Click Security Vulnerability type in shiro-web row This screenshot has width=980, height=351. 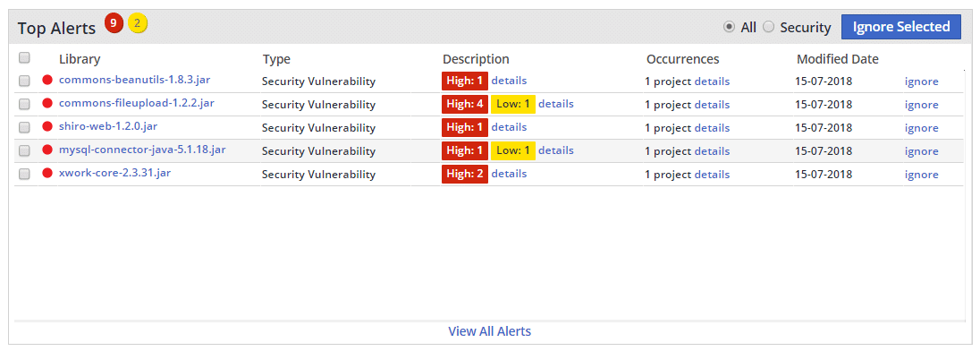[x=318, y=128]
